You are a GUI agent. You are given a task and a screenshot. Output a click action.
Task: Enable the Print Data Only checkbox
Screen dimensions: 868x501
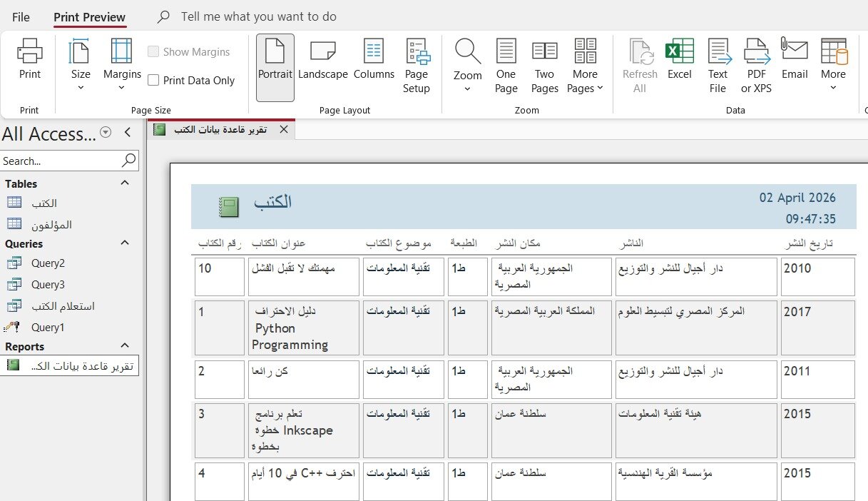[153, 81]
